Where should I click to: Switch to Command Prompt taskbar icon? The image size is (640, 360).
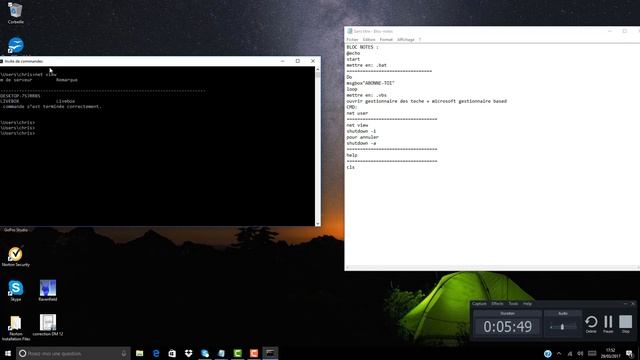pos(270,353)
